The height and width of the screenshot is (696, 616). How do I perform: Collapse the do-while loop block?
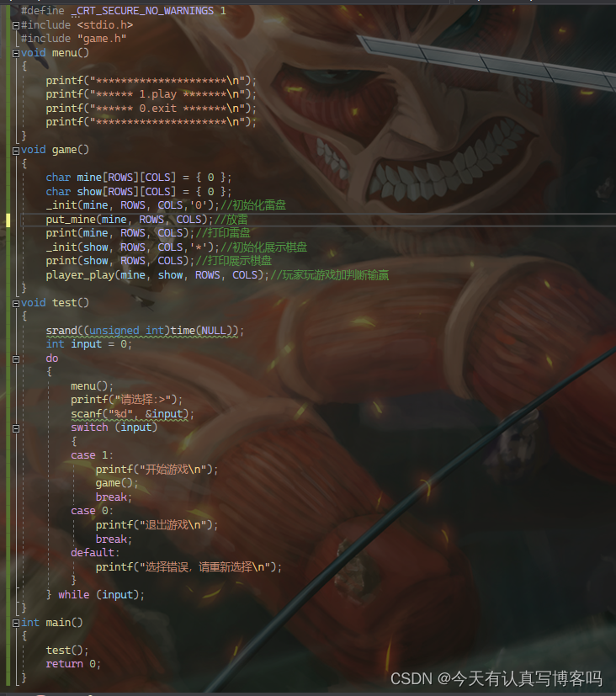point(16,359)
